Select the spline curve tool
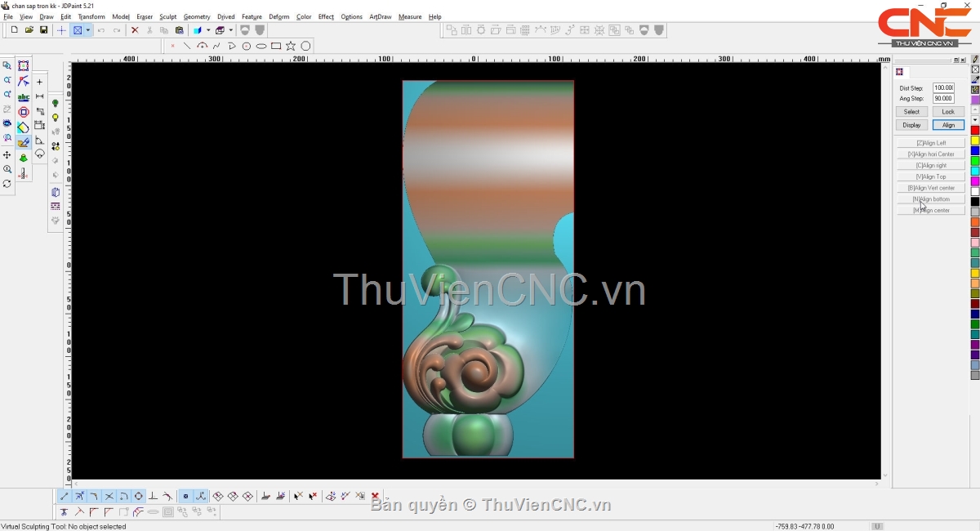The height and width of the screenshot is (531, 980). coord(216,46)
